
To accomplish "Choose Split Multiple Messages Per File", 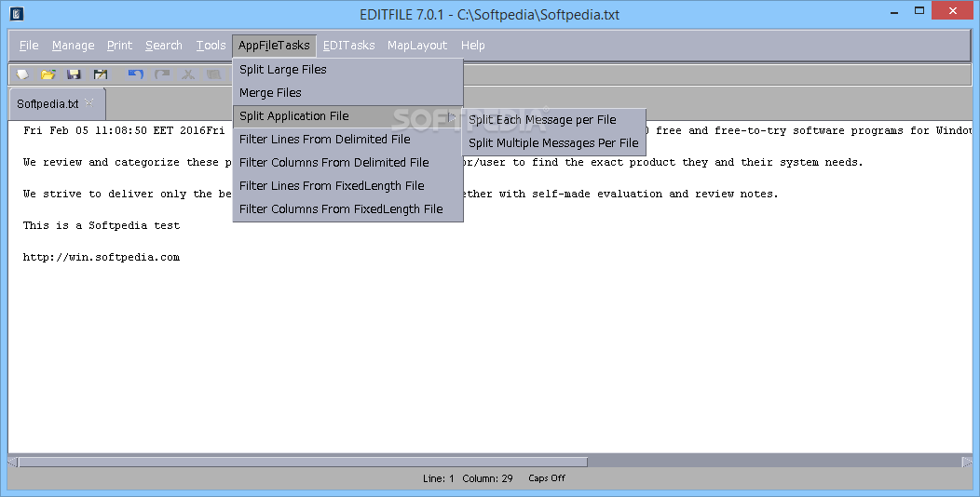I will point(553,143).
